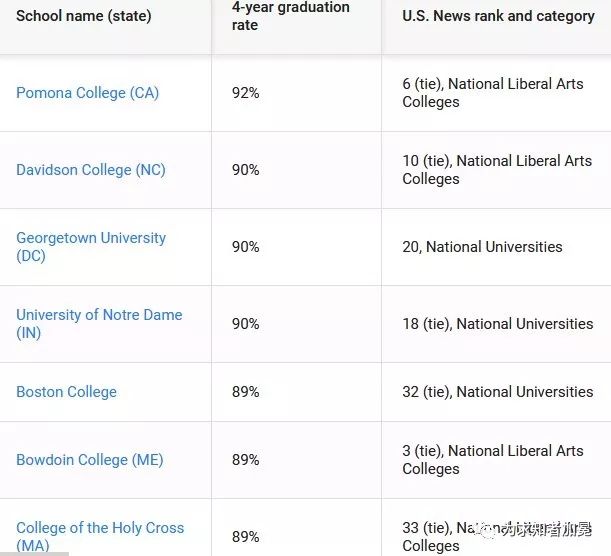Select Boston College's 89% graduation rate cell
Screen dimensions: 611x556
click(245, 392)
